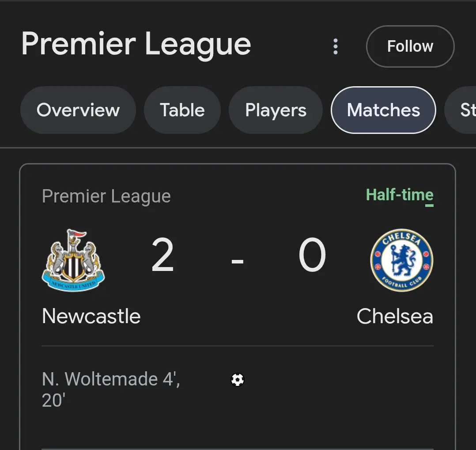This screenshot has height=450, width=476.
Task: Follow the Premier League
Action: pyautogui.click(x=410, y=46)
